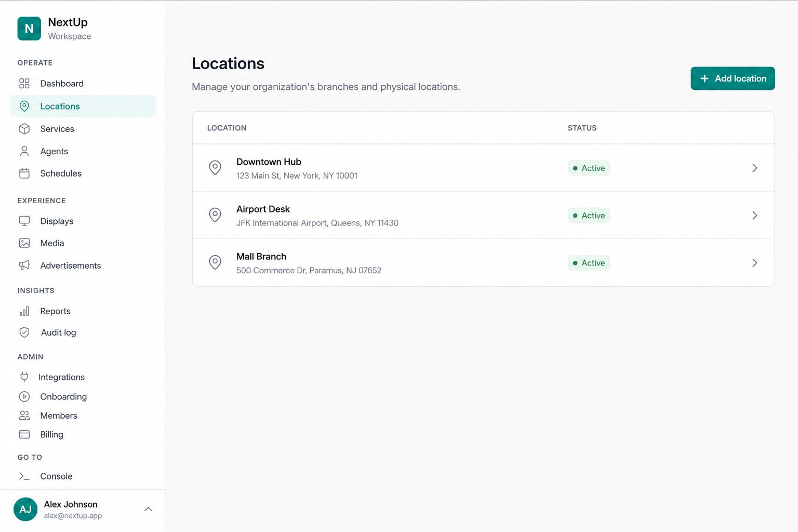Click the Audit log shield icon
This screenshot has height=532, width=798.
coord(24,332)
